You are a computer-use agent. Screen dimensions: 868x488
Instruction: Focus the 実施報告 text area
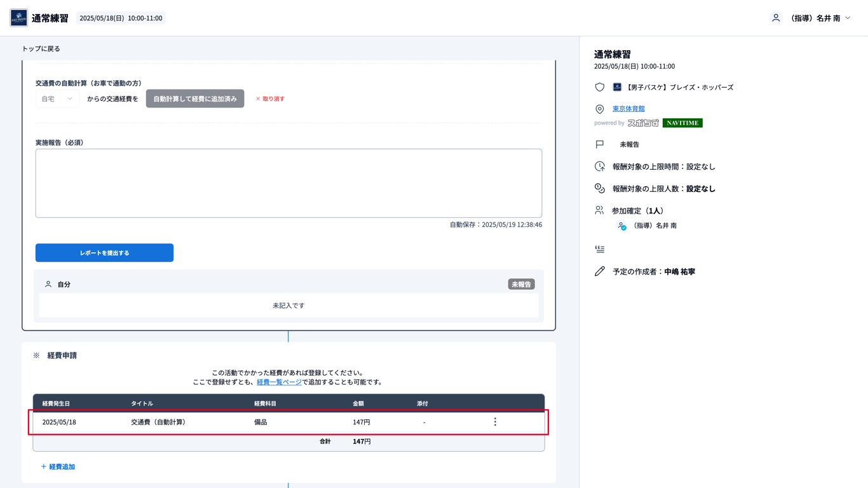(x=288, y=183)
